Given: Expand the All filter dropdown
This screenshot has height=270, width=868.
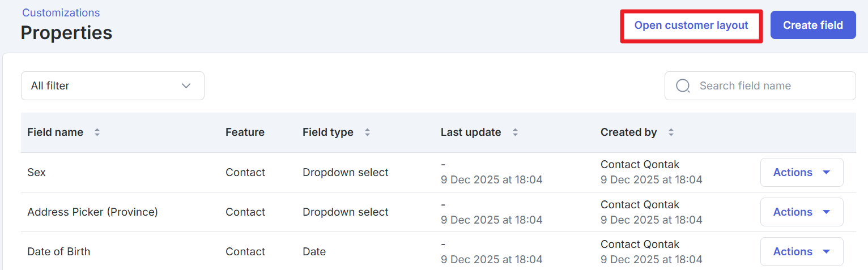Looking at the screenshot, I should click(x=112, y=86).
